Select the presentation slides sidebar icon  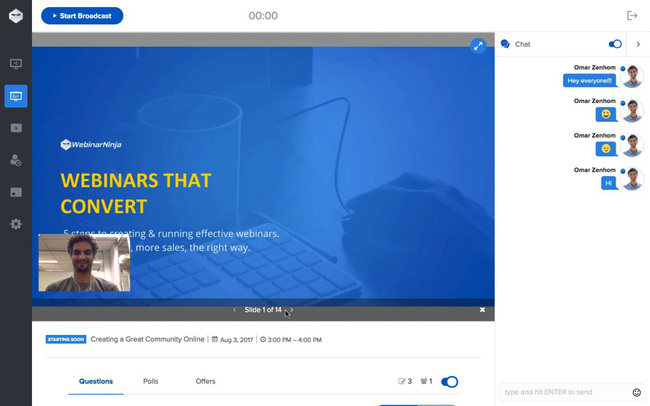16,96
